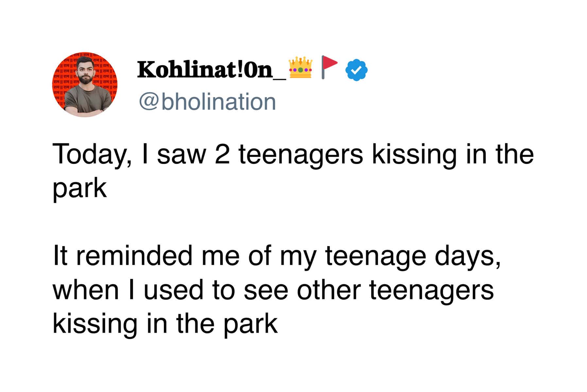Open the profile picture avatar
This screenshot has width=587, height=392.
(x=85, y=85)
